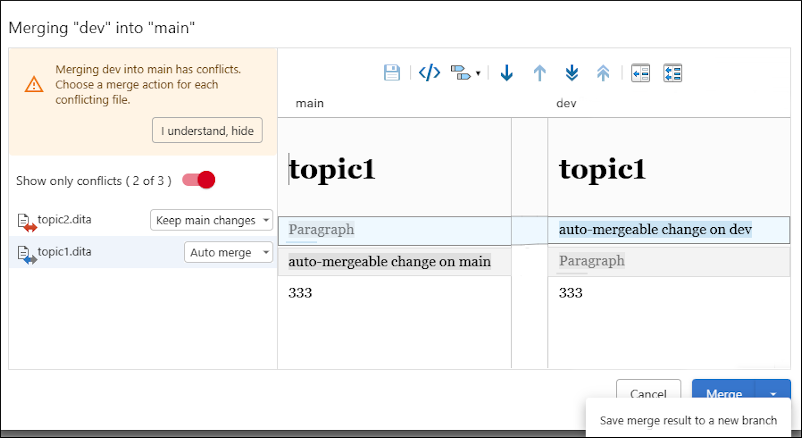The width and height of the screenshot is (802, 438).
Task: Open the tags display mode dropdown
Action: tap(465, 73)
